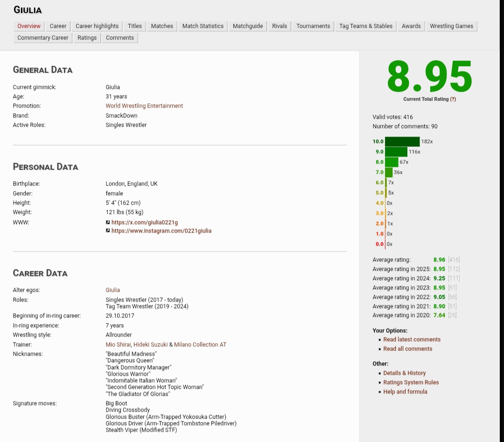Open the Milano Collection AT link

(x=200, y=345)
